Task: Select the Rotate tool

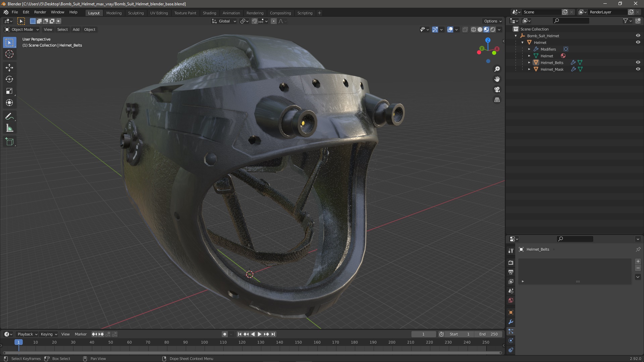Action: [x=9, y=79]
